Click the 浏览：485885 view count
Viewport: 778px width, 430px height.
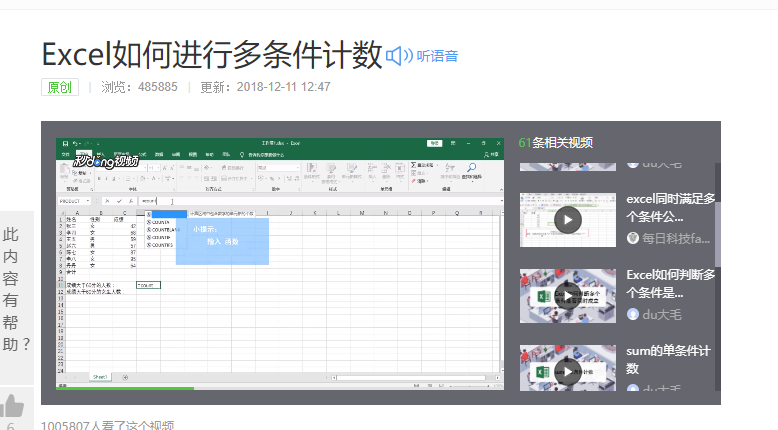coord(139,87)
